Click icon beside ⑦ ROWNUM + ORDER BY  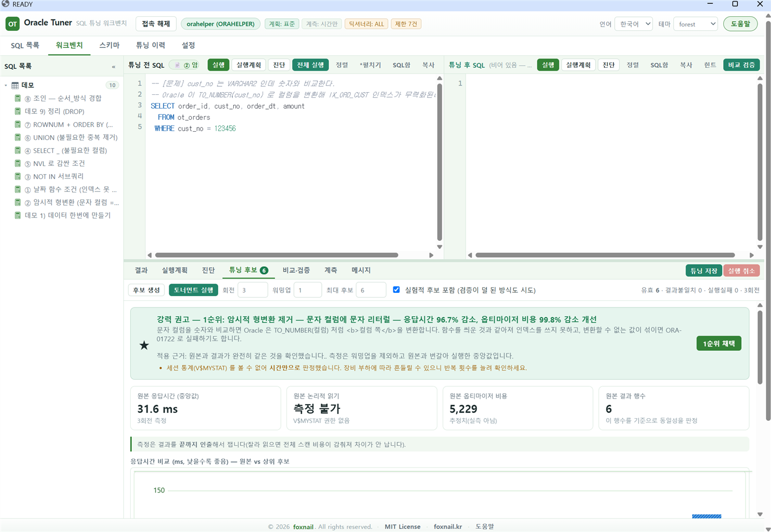coord(18,124)
